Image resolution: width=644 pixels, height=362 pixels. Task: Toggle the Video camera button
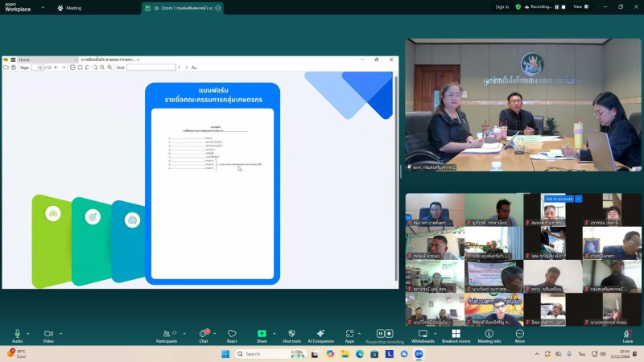48,334
